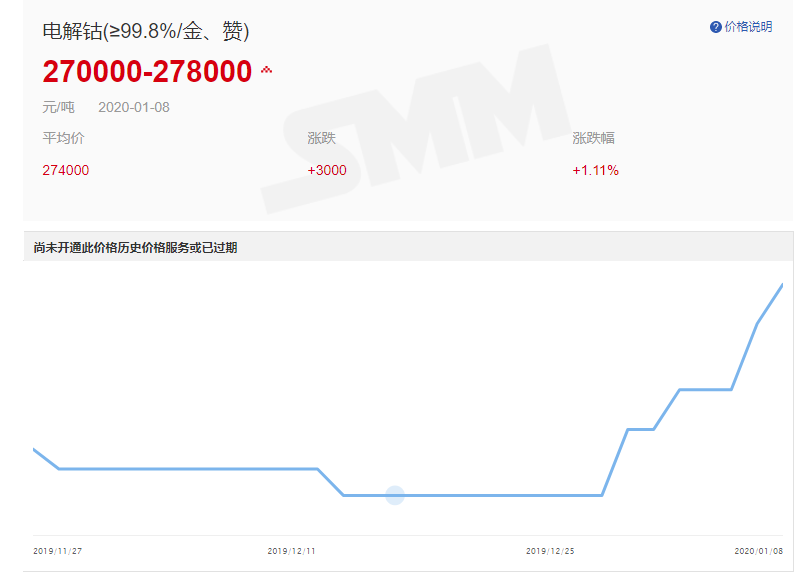Click the 平均价 column label
The height and width of the screenshot is (577, 802).
(x=62, y=138)
